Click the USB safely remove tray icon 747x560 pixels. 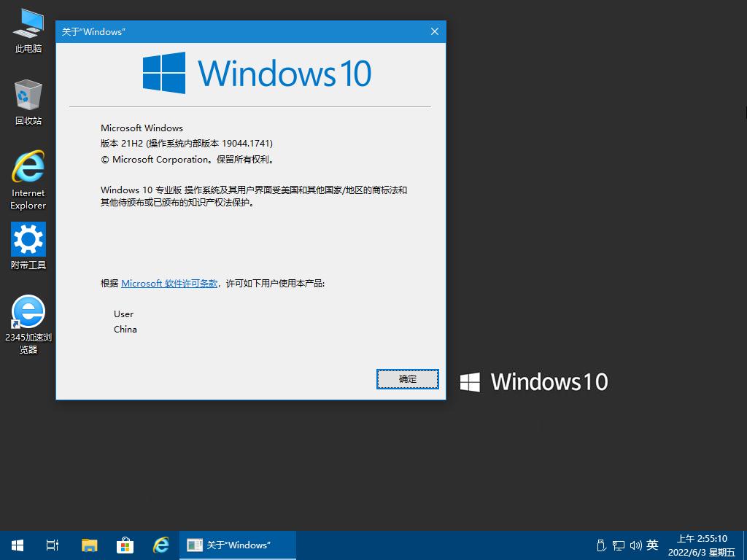[601, 545]
